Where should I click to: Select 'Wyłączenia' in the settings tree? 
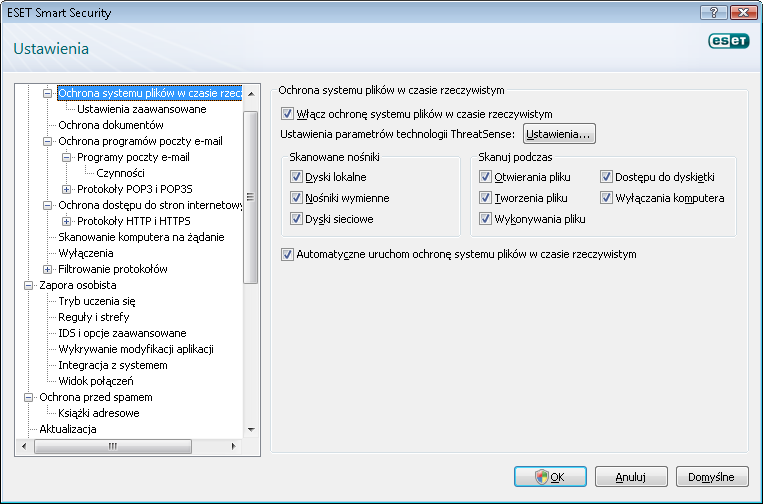(86, 253)
